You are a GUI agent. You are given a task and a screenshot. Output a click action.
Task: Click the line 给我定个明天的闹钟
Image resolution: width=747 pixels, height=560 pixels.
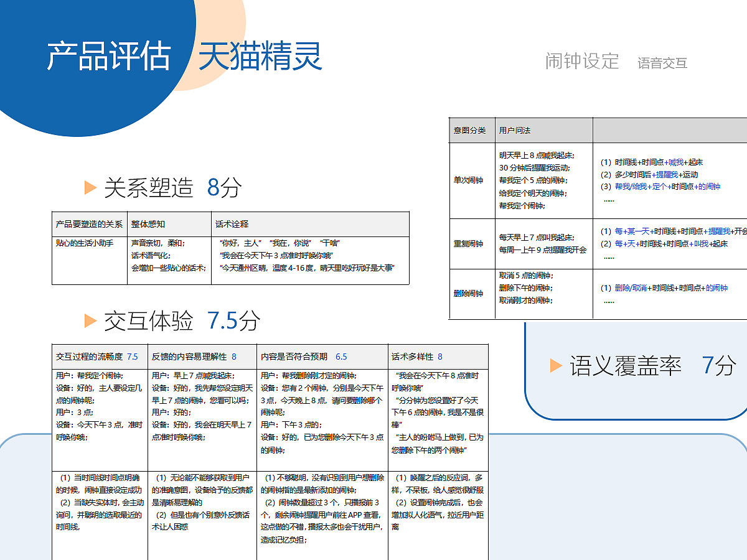click(x=533, y=193)
